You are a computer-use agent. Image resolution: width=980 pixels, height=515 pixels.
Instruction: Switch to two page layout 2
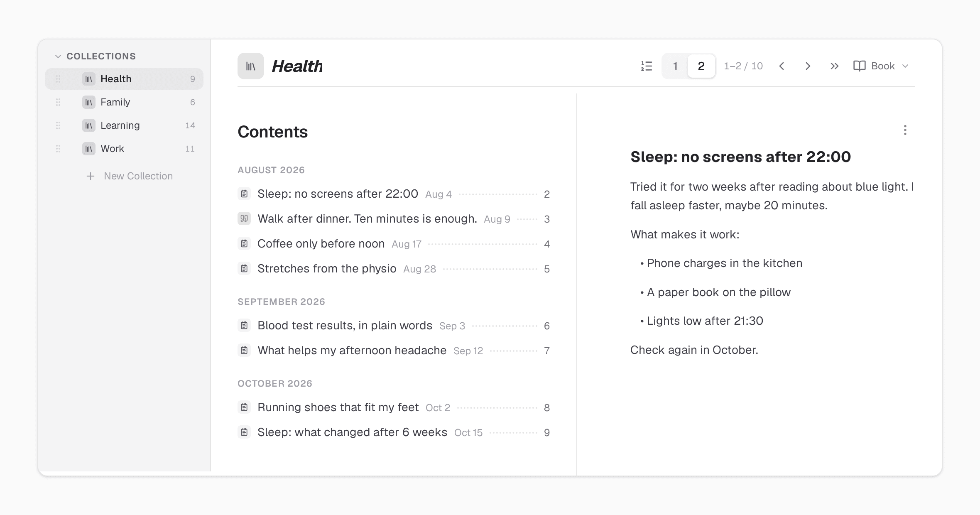coord(701,66)
